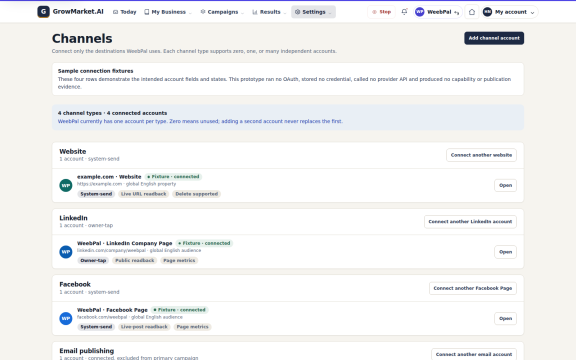Click the My Business icon in navigation
The image size is (576, 360).
pyautogui.click(x=147, y=12)
